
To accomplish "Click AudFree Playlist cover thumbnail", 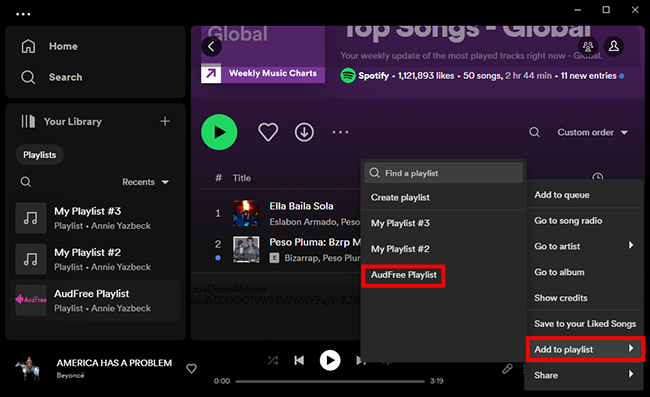I will tap(31, 300).
